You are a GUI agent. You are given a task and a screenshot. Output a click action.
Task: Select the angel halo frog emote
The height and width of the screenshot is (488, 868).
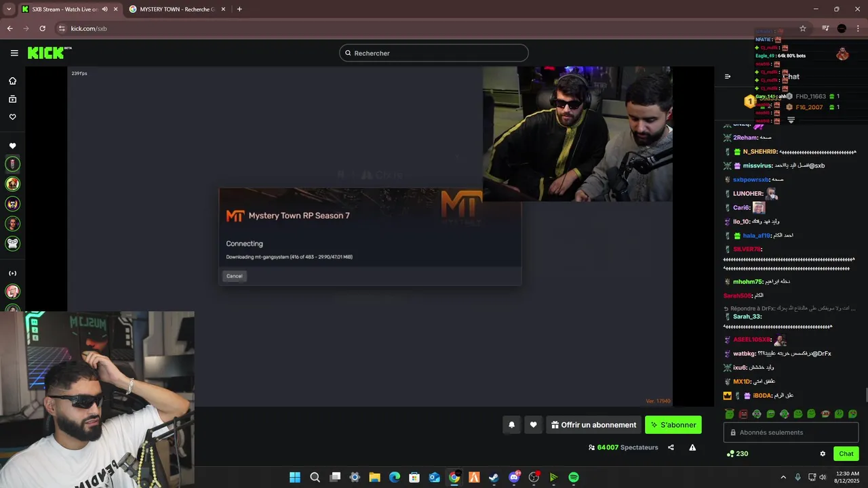pos(730,414)
